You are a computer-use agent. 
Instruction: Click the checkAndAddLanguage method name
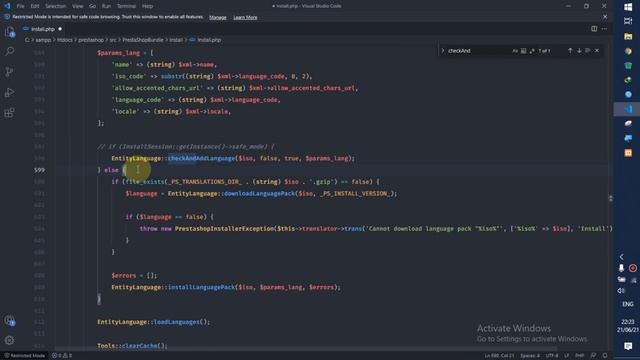click(202, 158)
